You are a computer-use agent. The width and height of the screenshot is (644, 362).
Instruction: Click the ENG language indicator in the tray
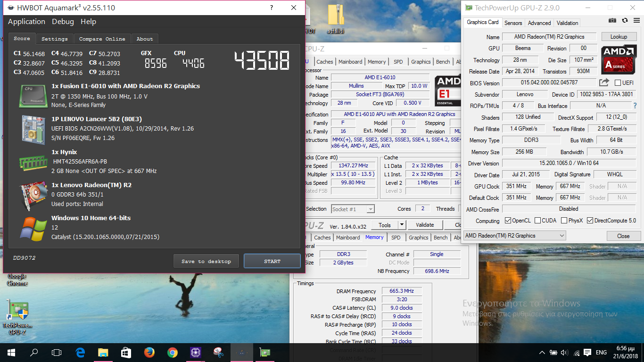click(x=601, y=353)
